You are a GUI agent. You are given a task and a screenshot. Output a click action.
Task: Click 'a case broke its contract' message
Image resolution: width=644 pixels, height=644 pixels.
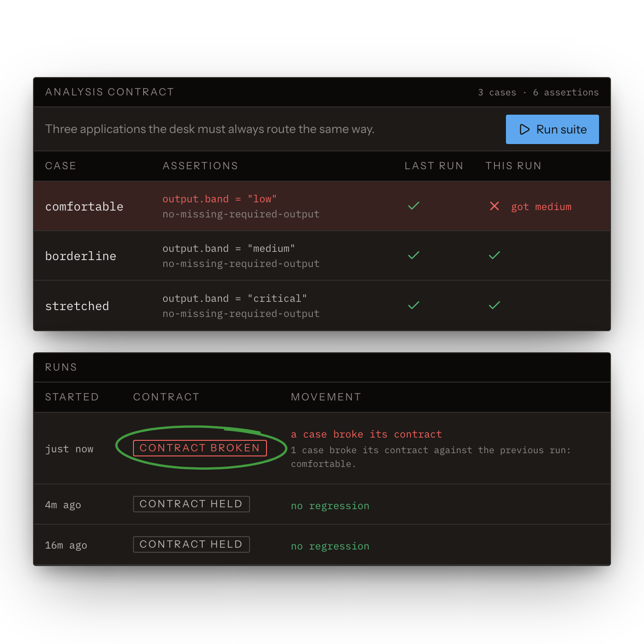coord(366,434)
